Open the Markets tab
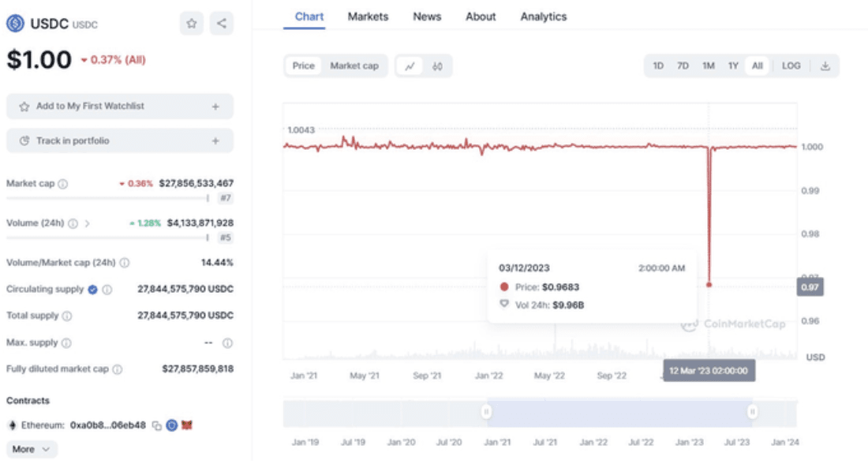The width and height of the screenshot is (868, 464). [x=369, y=17]
